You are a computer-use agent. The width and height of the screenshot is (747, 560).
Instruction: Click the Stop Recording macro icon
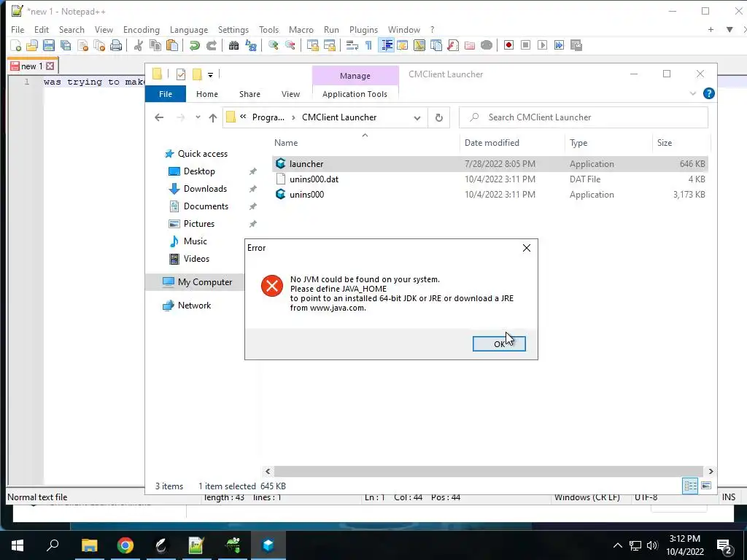[x=525, y=45]
